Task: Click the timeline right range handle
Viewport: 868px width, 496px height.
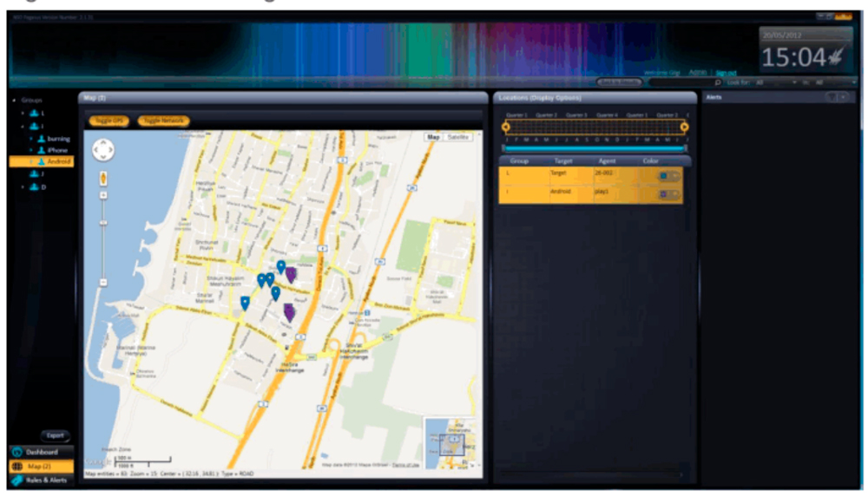Action: [x=684, y=127]
